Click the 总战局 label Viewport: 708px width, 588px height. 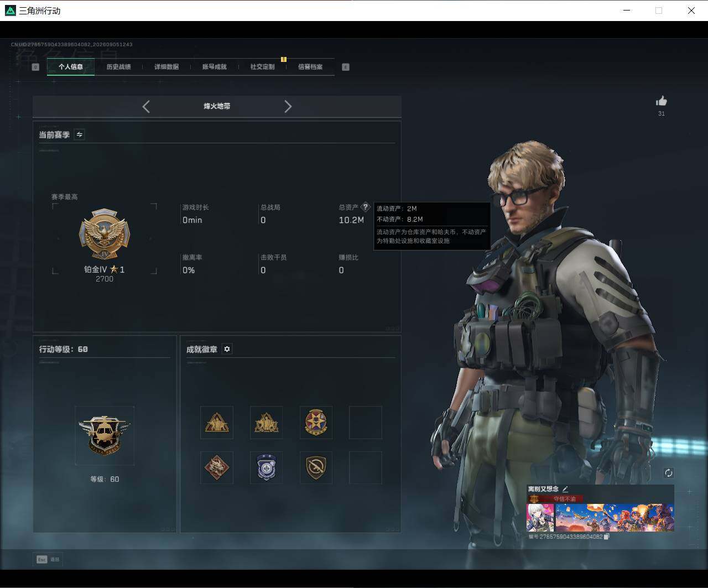tap(270, 207)
